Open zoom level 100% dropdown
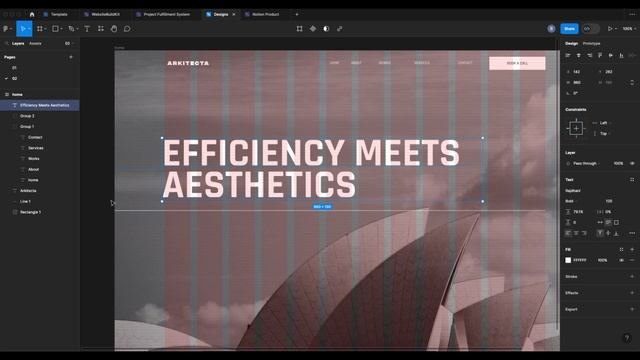Image resolution: width=640 pixels, height=360 pixels. pos(629,29)
